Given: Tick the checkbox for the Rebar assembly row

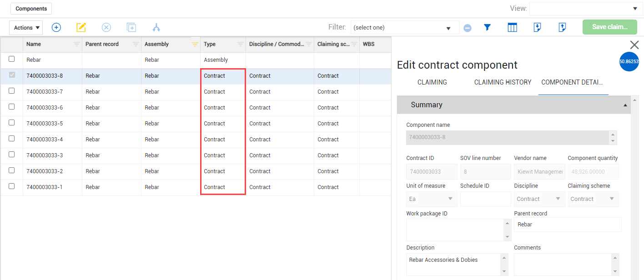Looking at the screenshot, I should pos(12,59).
